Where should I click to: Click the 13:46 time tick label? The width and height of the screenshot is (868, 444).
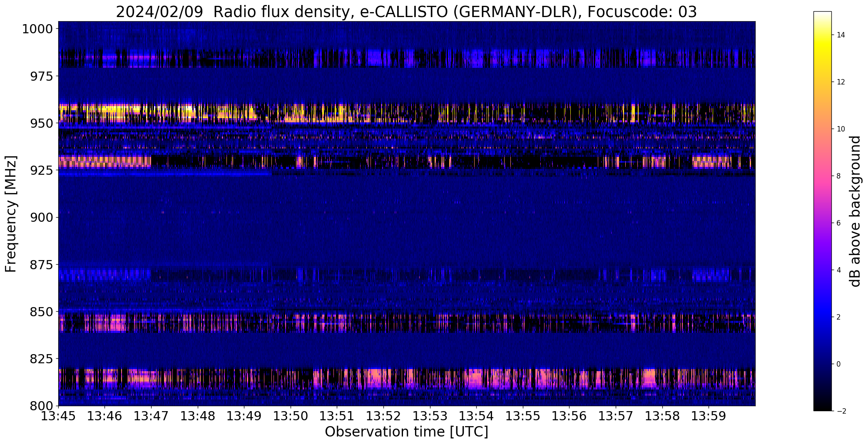click(x=105, y=416)
